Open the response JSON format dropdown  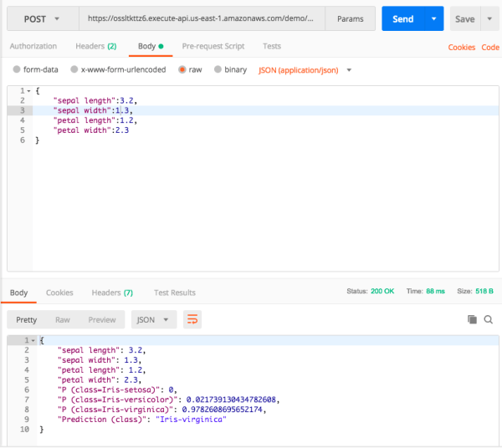coord(154,319)
